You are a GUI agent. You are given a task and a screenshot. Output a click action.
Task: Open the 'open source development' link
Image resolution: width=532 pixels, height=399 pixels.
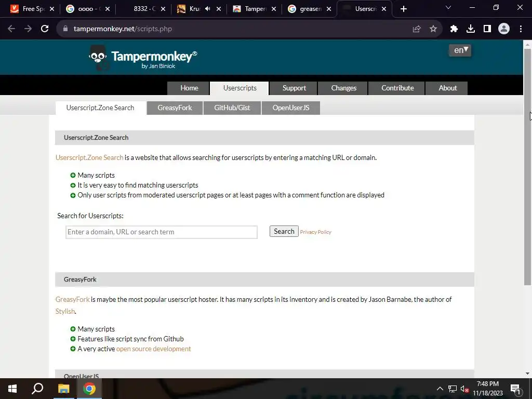pyautogui.click(x=153, y=349)
